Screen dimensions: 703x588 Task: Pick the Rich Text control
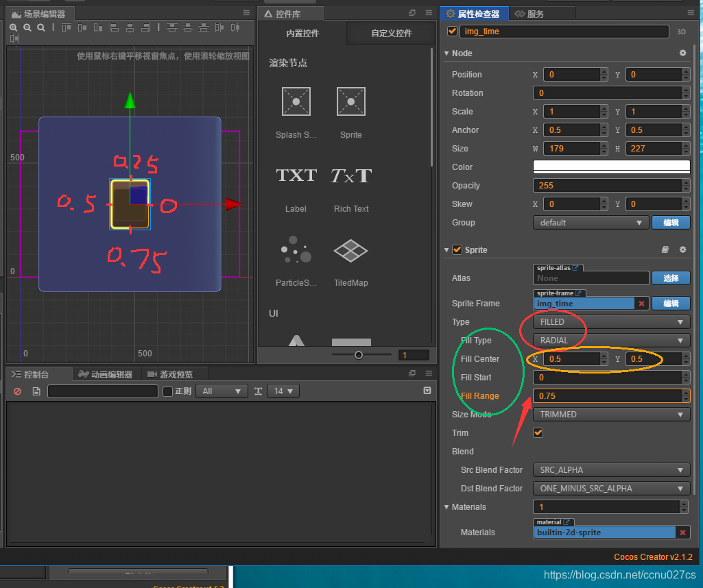(351, 175)
